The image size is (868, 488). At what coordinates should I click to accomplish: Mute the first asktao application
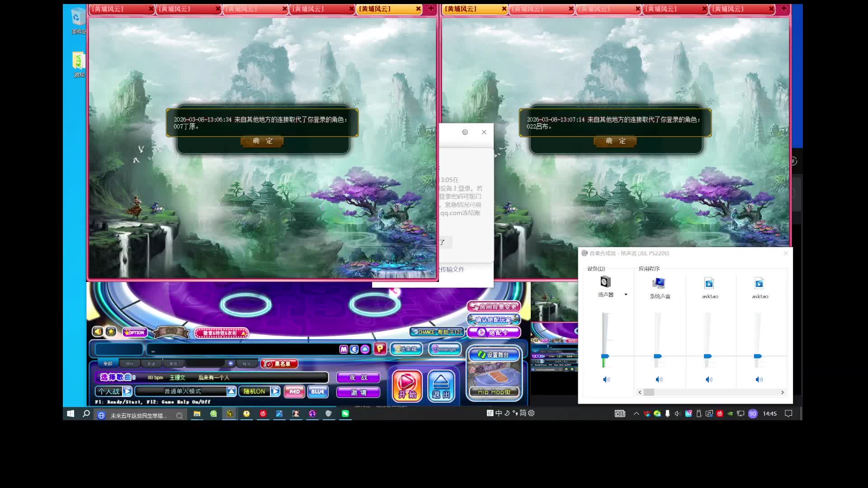[x=709, y=380]
